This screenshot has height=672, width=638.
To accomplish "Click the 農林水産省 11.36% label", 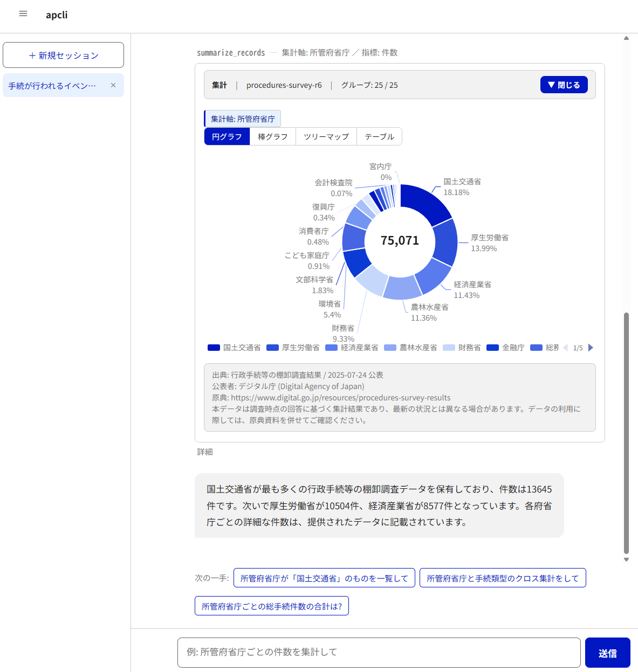I will (x=430, y=312).
